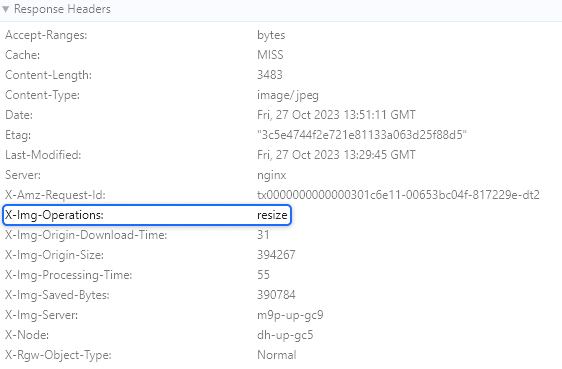Viewport: 562px width, 369px height.
Task: Select the X-Node header name
Action: [27, 335]
